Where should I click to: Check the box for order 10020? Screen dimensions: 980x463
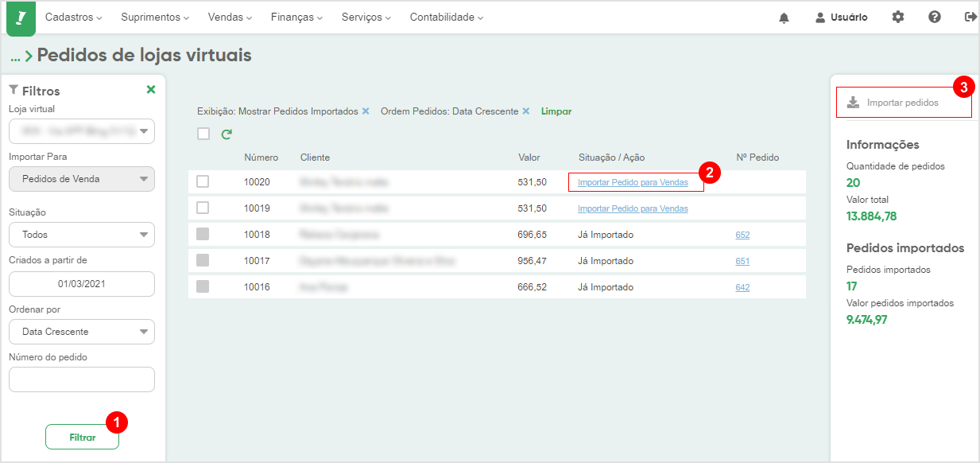coord(203,182)
